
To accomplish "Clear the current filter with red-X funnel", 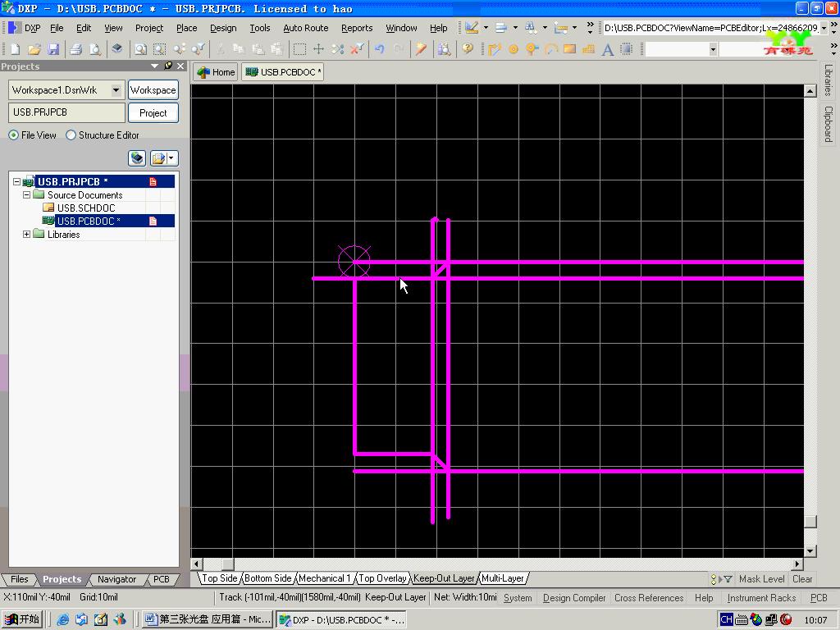I will (356, 49).
